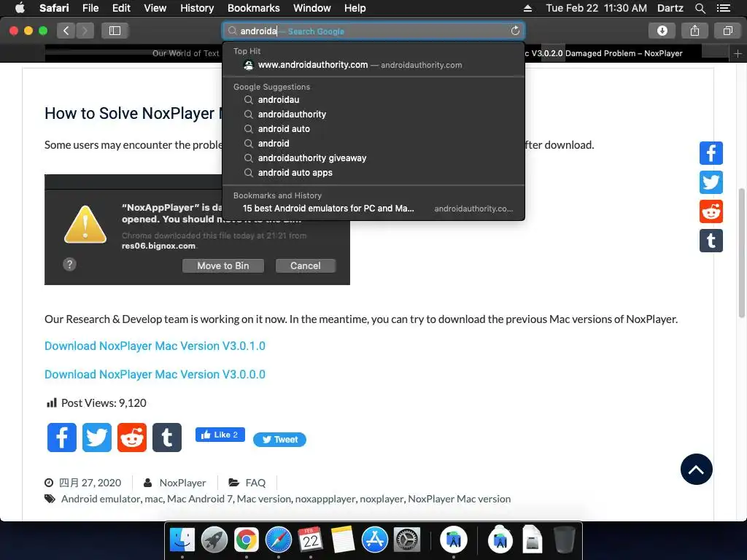
Task: Click the eject icon in the menu bar
Action: tap(527, 8)
